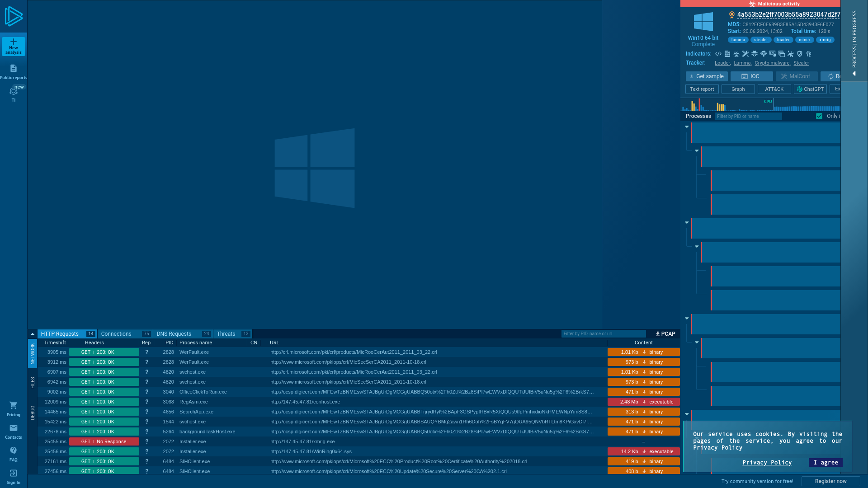Open the DEBUG vertical tab
Viewport: 868px width, 488px height.
[33, 413]
